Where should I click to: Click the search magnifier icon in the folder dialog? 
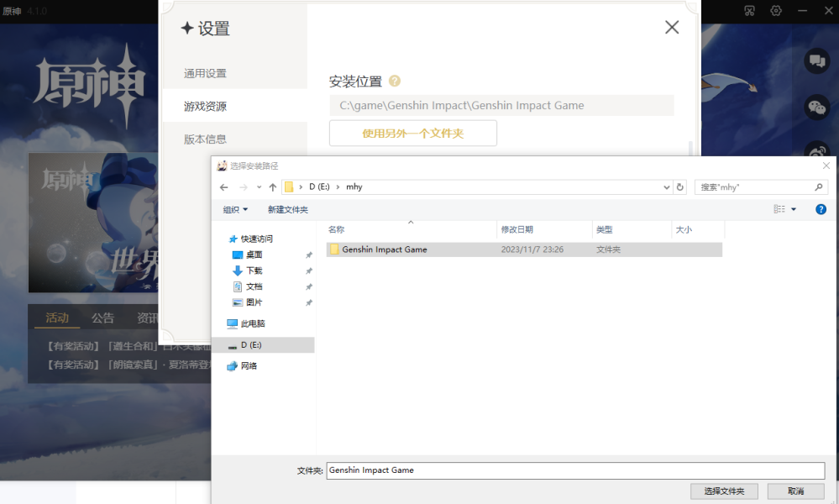(x=819, y=187)
